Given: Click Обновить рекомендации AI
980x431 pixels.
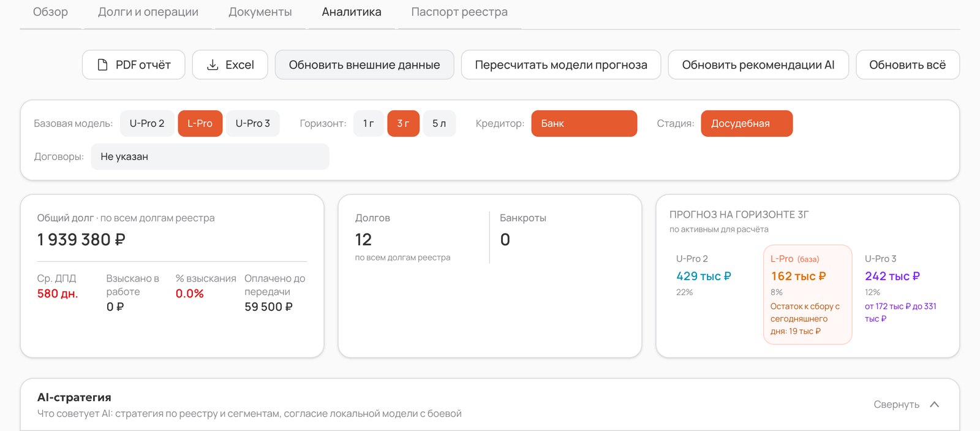Looking at the screenshot, I should pyautogui.click(x=758, y=64).
